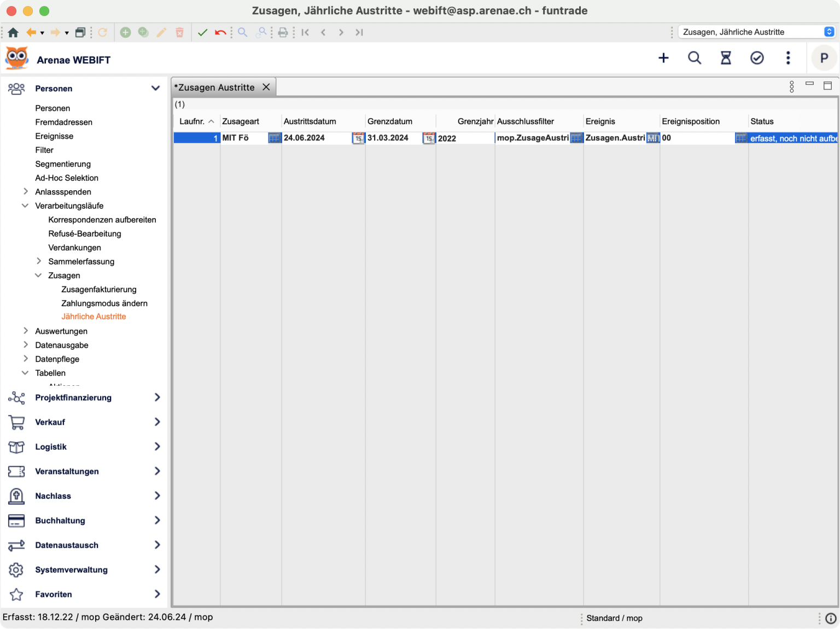The height and width of the screenshot is (629, 840).
Task: Open the lookup table for Zusageart
Action: tap(275, 138)
